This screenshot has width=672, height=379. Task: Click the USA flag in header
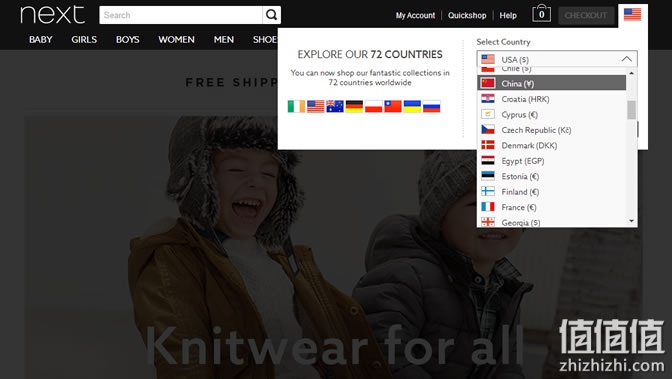pos(632,14)
